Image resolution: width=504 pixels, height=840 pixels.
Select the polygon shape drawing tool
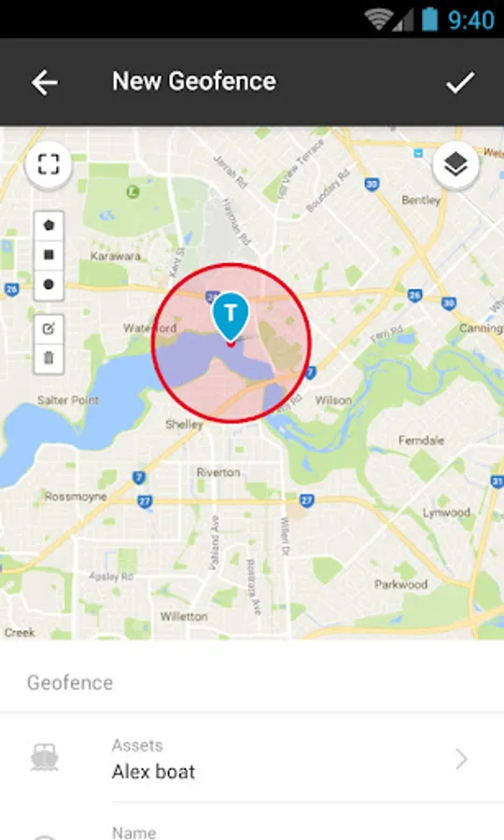[x=49, y=226]
